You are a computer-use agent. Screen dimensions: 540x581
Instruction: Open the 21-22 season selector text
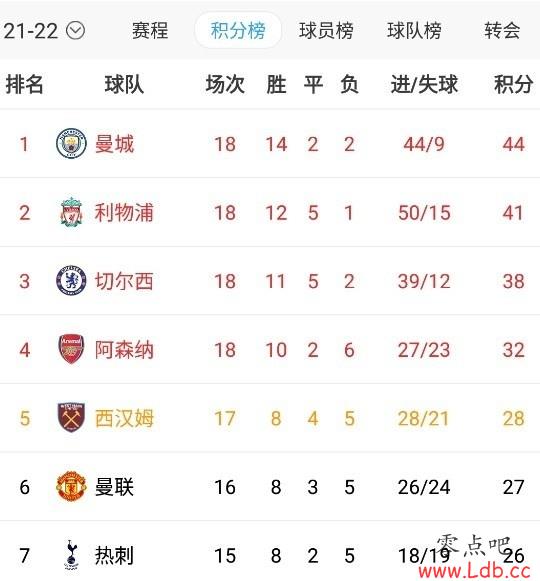[x=31, y=31]
